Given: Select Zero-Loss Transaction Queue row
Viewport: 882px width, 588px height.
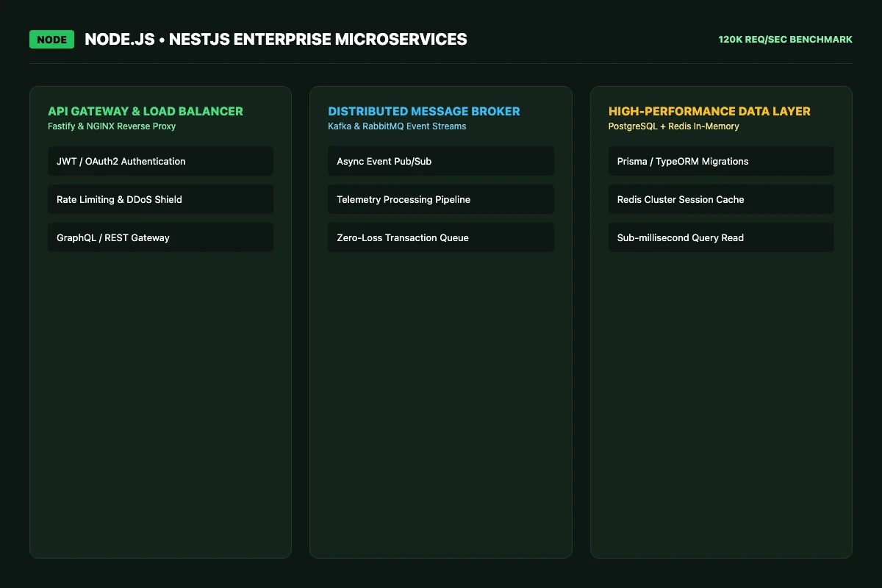Looking at the screenshot, I should [441, 237].
